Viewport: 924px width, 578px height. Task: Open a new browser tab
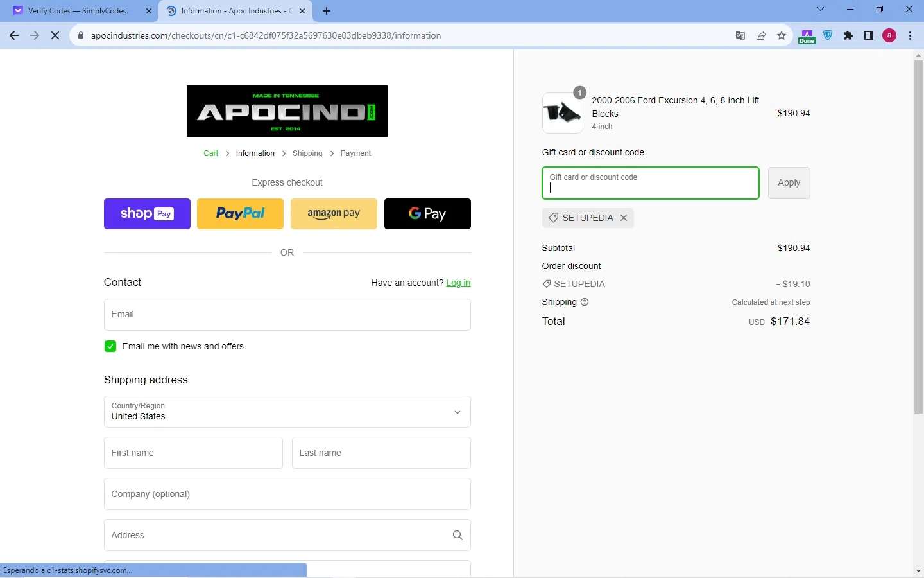point(327,11)
